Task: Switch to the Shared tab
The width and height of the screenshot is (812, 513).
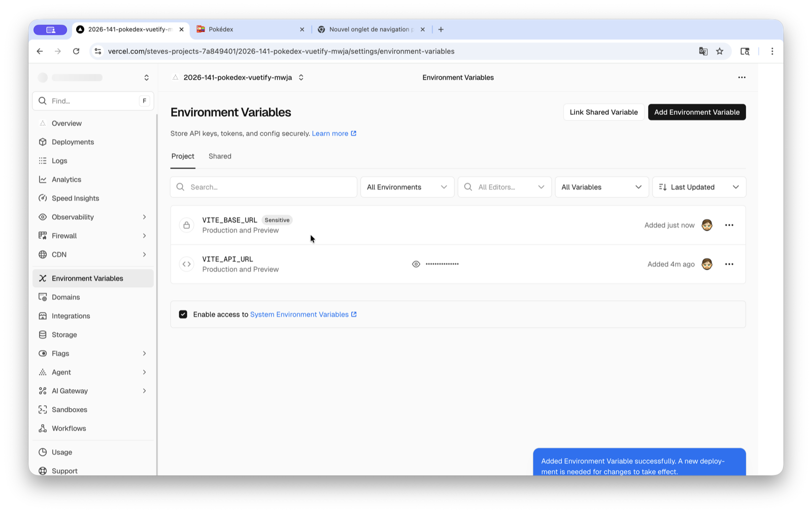Action: (219, 156)
